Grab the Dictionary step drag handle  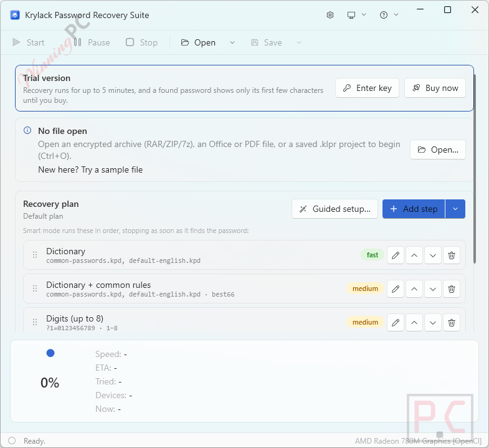35,255
